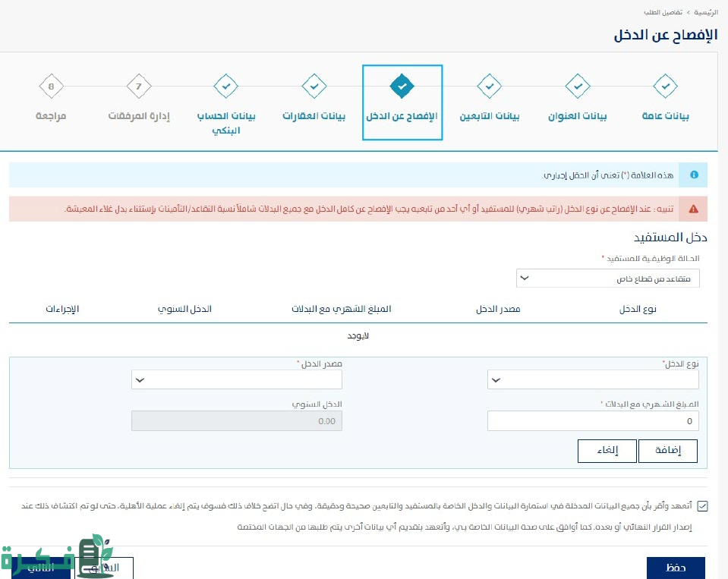Image resolution: width=728 pixels, height=579 pixels.
Task: Click تفاصيل الطلب breadcrumb link
Action: [663, 13]
